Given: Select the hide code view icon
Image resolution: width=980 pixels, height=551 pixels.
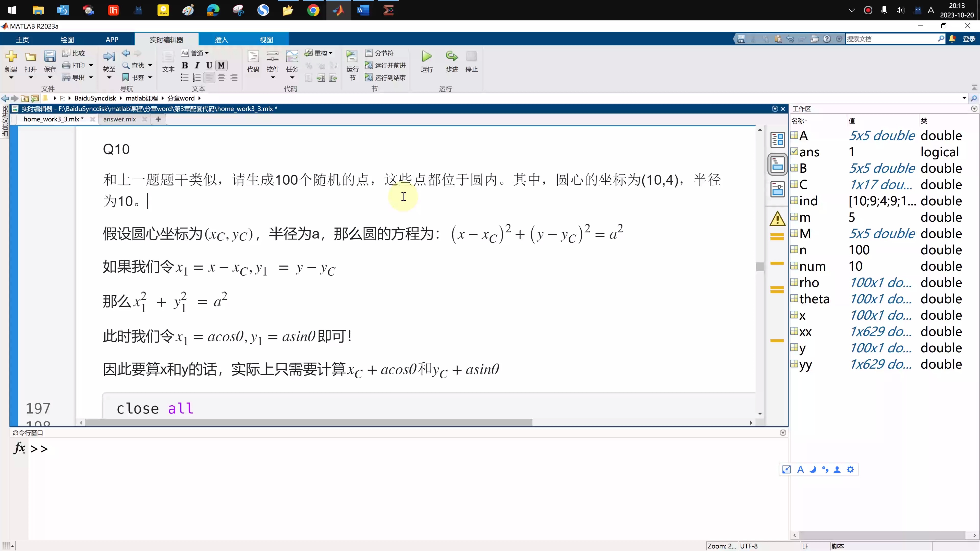Looking at the screenshot, I should pyautogui.click(x=777, y=189).
